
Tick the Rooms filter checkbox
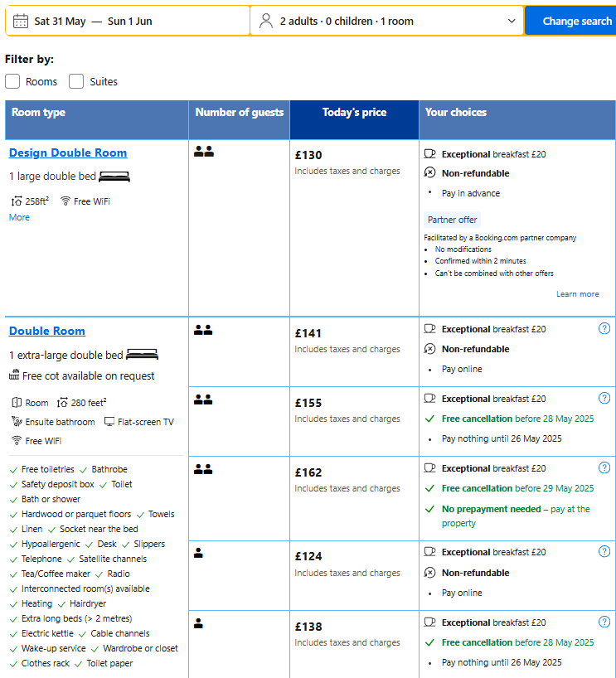(12, 81)
